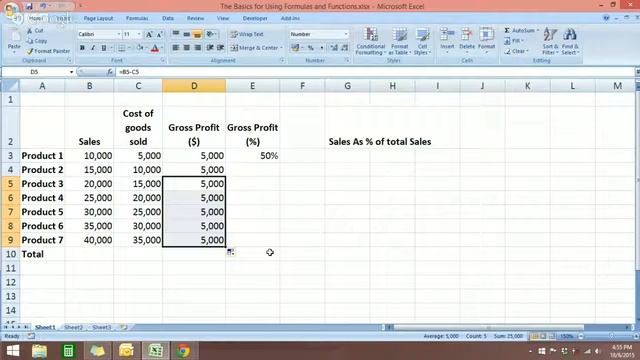This screenshot has height=360, width=640.
Task: Open the Review ribbon tab
Action: click(196, 18)
